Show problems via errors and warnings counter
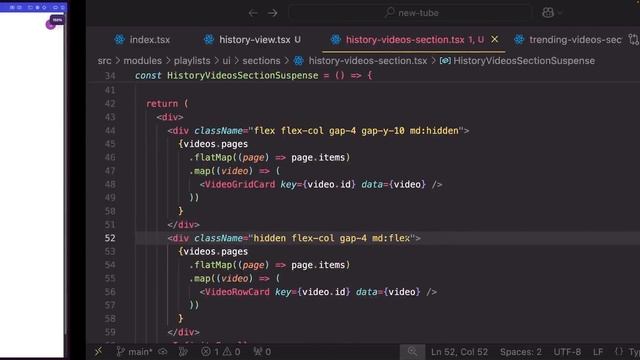The height and width of the screenshot is (360, 640). pos(221,352)
